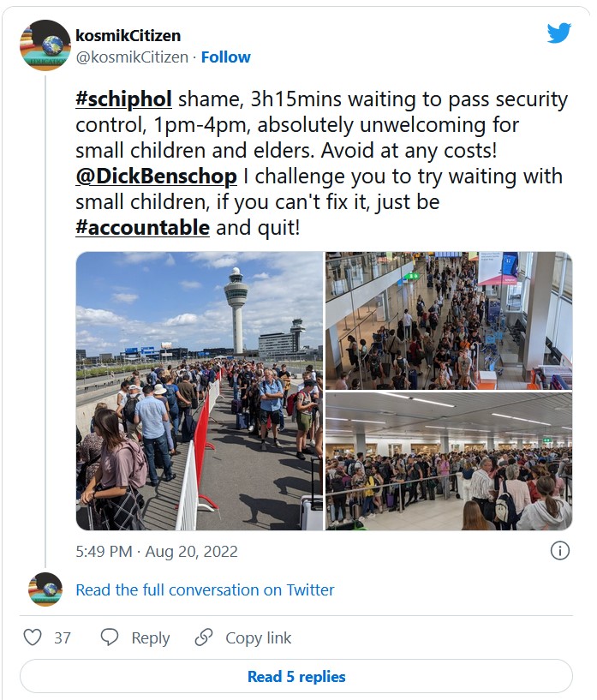This screenshot has height=700, width=597.
Task: Open the outdoor queue control tower photo
Action: [200, 391]
